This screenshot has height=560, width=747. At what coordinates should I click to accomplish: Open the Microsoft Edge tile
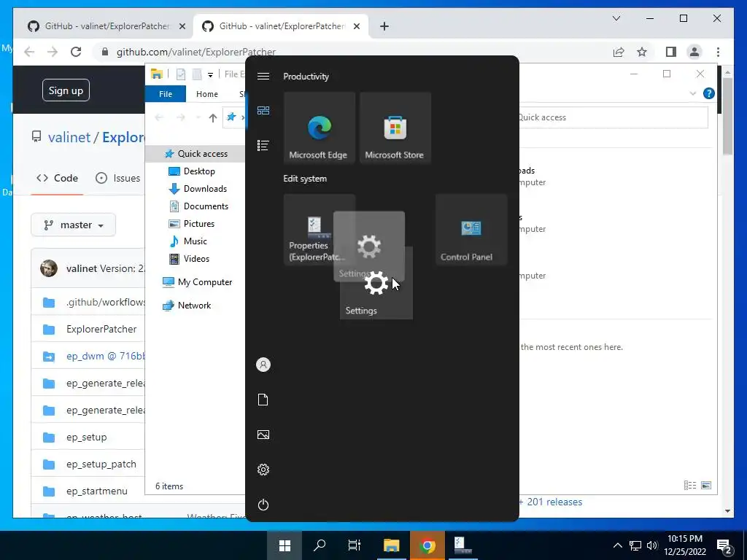tap(320, 128)
